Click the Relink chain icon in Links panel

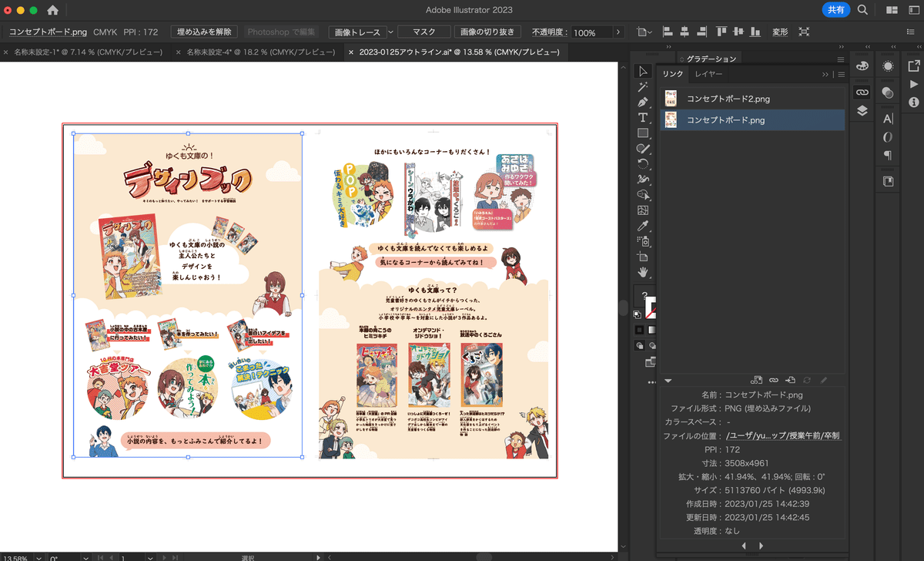pos(773,380)
